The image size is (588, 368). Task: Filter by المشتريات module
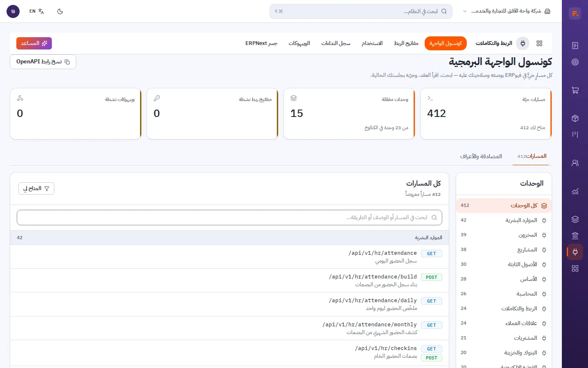coord(504,338)
